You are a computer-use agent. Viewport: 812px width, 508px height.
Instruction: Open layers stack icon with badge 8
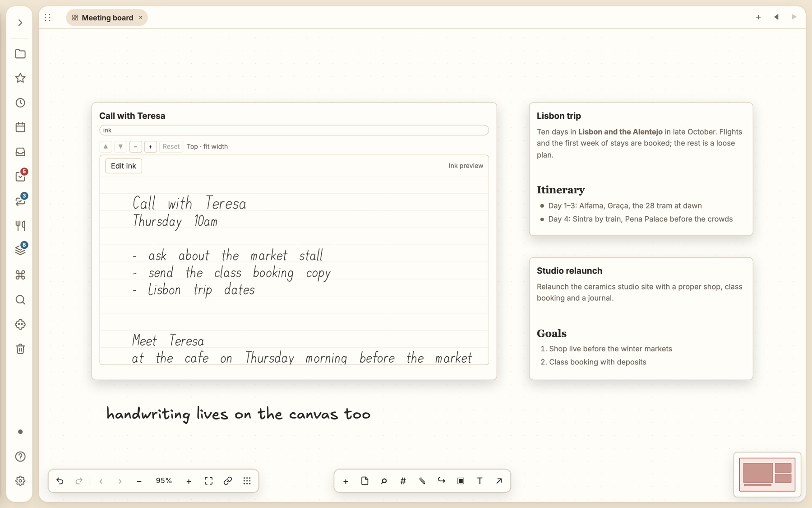point(20,250)
